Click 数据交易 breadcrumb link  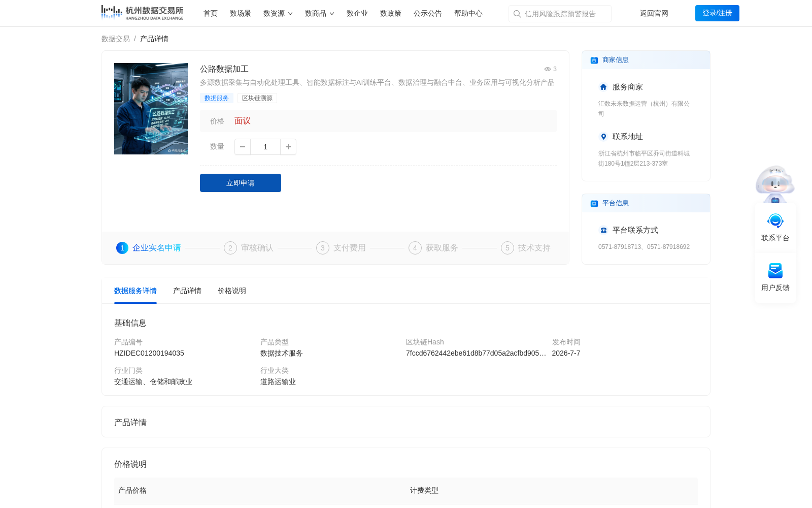(x=116, y=39)
